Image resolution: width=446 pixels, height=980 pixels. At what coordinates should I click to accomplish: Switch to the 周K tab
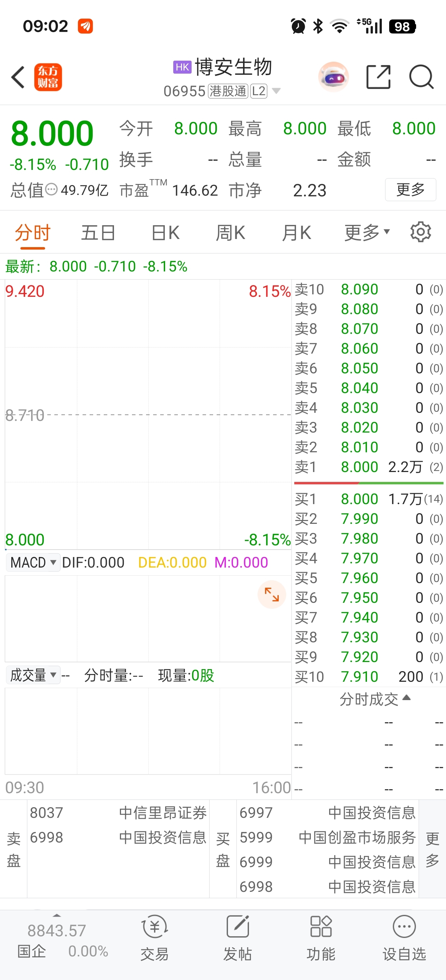230,232
